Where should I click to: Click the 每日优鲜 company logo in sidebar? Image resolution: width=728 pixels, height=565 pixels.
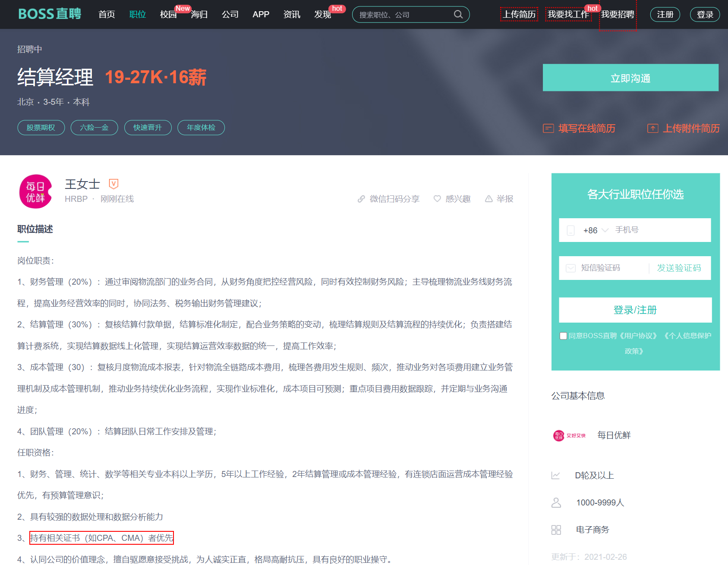click(x=569, y=436)
